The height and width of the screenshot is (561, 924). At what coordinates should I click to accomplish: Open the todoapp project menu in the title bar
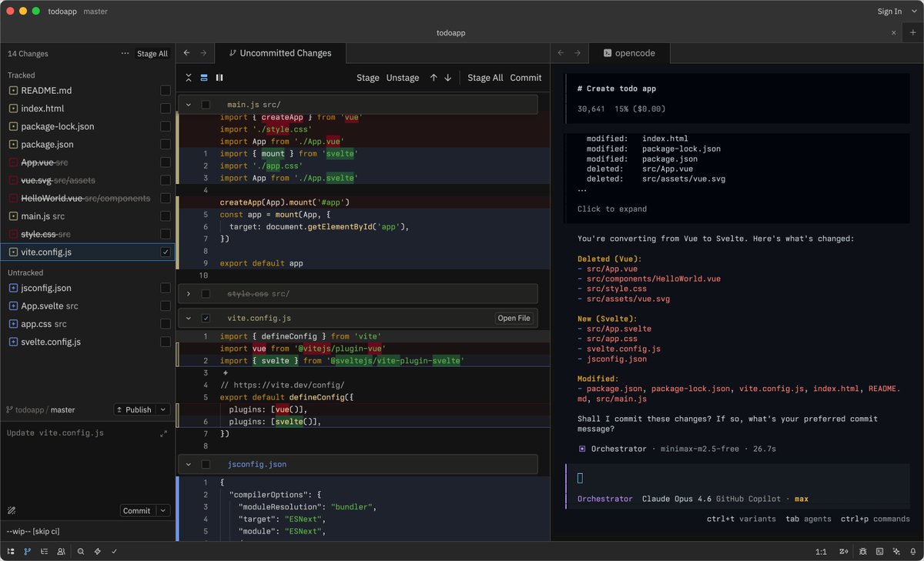[x=62, y=12]
